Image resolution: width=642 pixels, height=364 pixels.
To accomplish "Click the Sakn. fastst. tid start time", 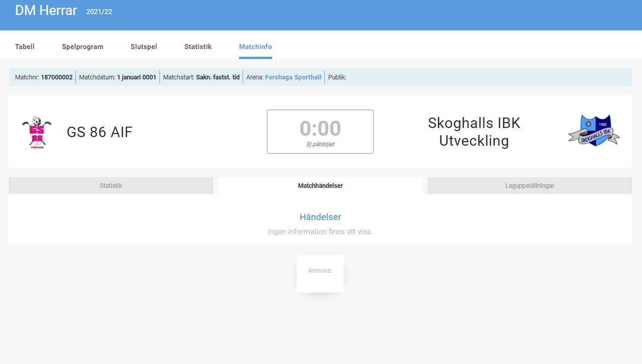I will tap(218, 77).
